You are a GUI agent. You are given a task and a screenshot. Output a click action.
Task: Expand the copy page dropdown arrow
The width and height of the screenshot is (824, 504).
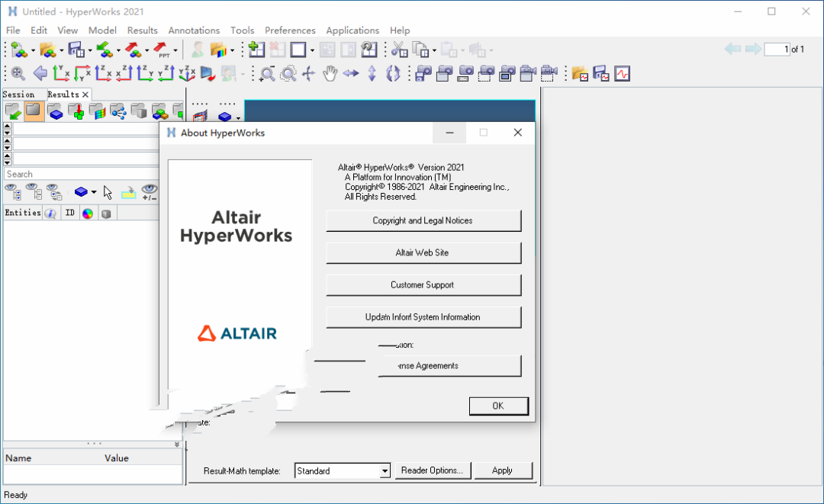click(x=434, y=51)
